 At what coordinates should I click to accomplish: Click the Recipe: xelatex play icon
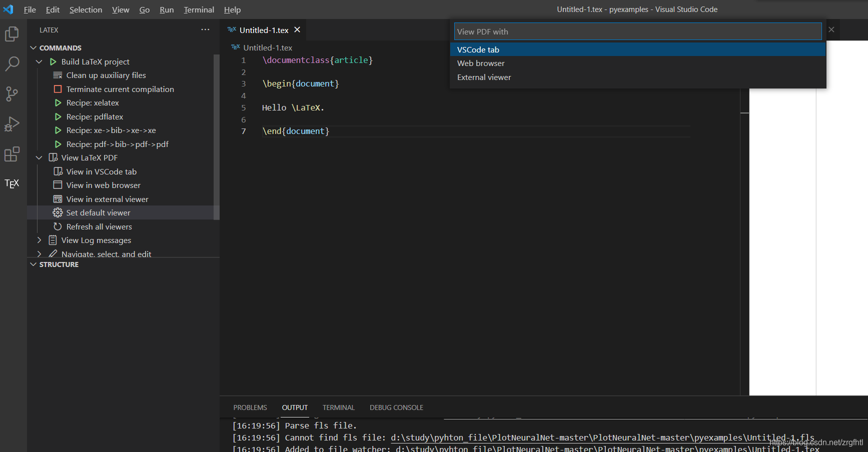click(x=58, y=102)
